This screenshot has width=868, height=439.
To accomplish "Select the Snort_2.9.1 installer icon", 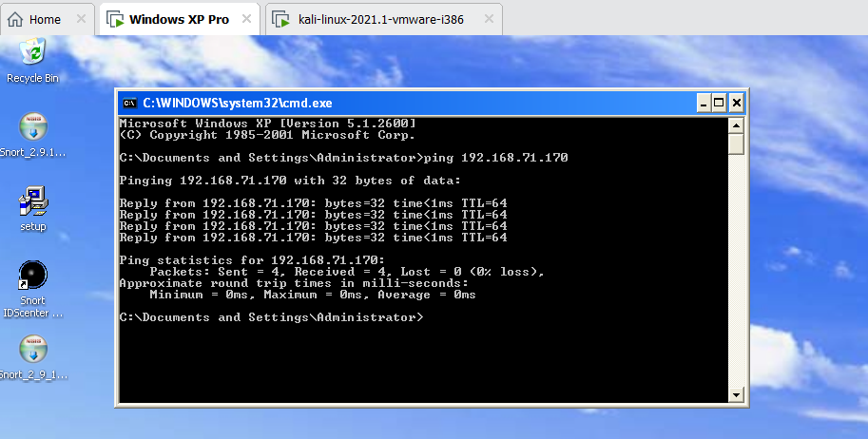I will [x=33, y=126].
